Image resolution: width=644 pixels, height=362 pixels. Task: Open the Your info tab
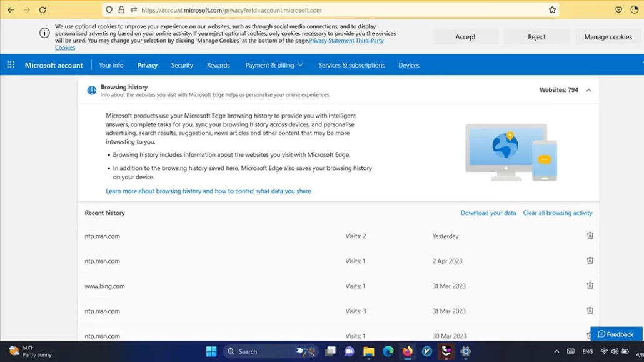pos(111,65)
